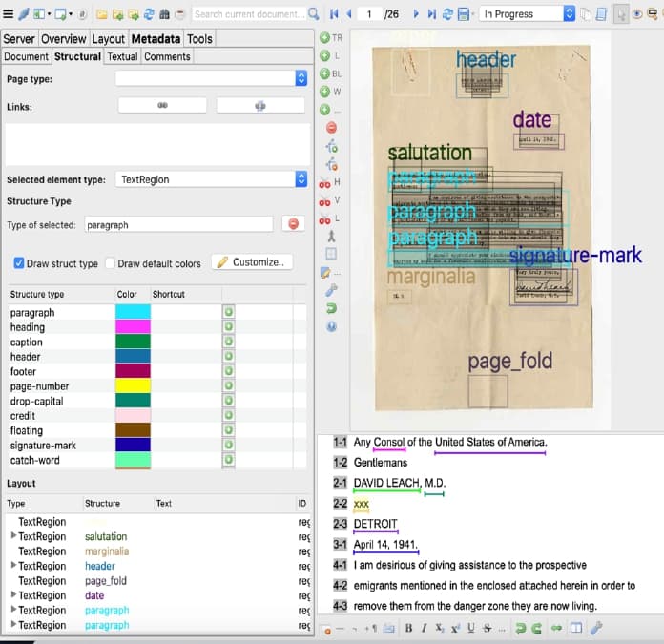Image resolution: width=664 pixels, height=644 pixels.
Task: Click the eye visibility icon in top toolbar
Action: (637, 14)
